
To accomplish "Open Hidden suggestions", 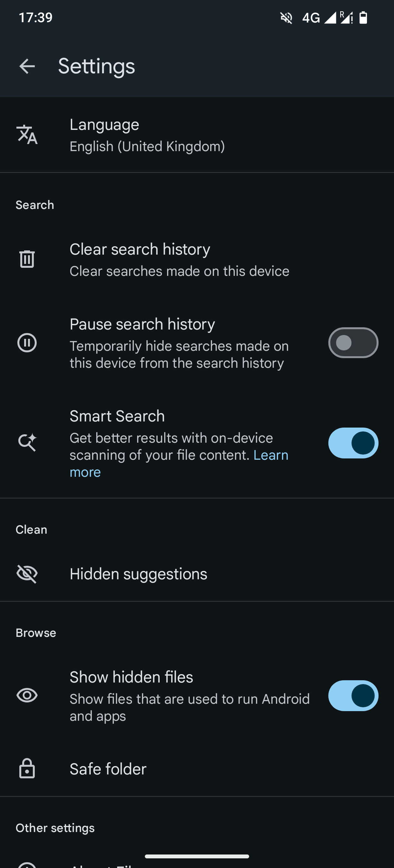I will coord(138,574).
